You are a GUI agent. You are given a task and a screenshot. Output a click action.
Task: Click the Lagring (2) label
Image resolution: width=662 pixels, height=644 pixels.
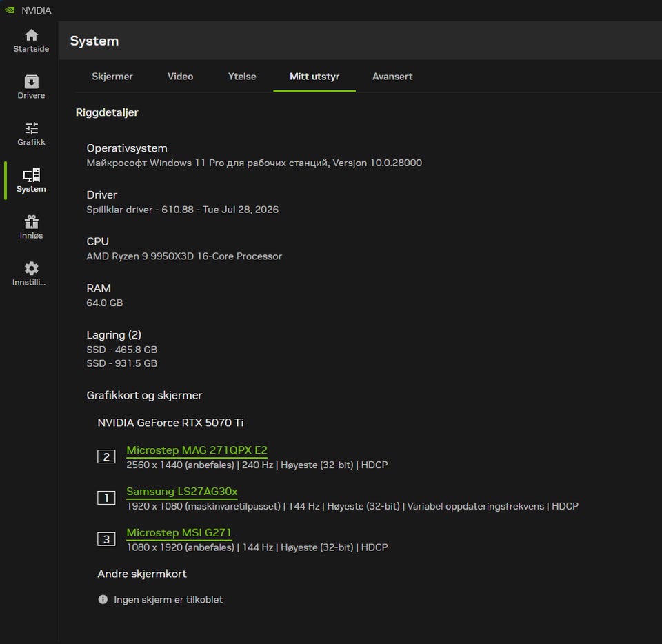114,334
